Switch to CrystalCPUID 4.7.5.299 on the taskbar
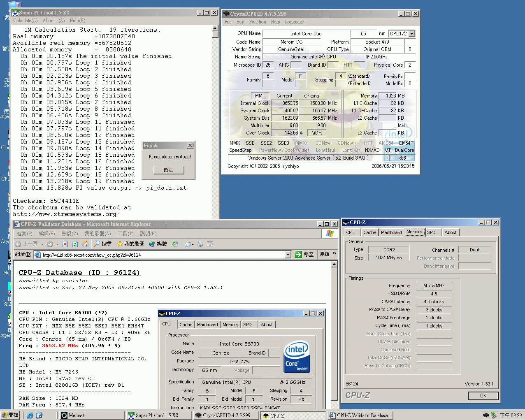This screenshot has height=420, width=525. tap(226, 415)
